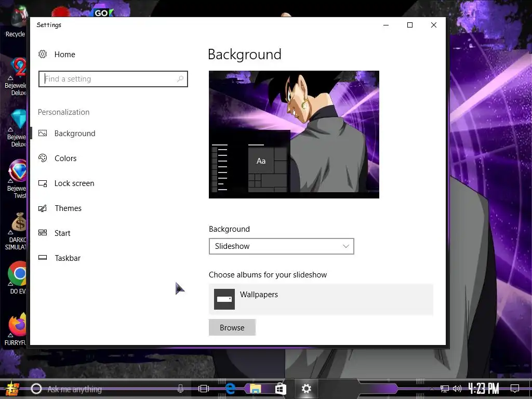
Task: Click the Themes brush icon
Action: (x=43, y=208)
